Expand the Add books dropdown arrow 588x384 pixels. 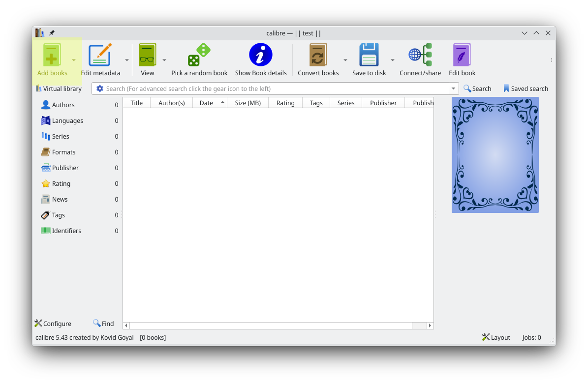point(74,60)
